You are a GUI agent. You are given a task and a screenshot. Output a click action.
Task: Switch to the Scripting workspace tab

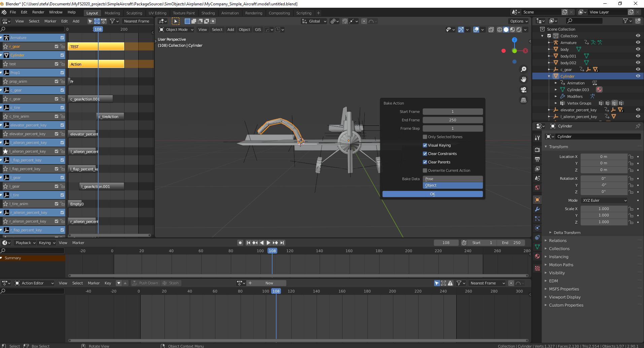tap(303, 13)
